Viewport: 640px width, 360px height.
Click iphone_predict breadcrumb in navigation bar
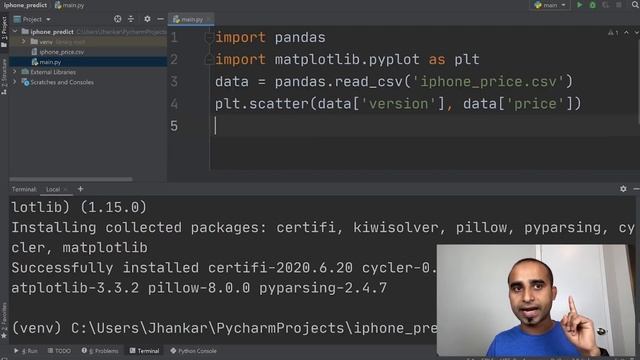pos(25,5)
